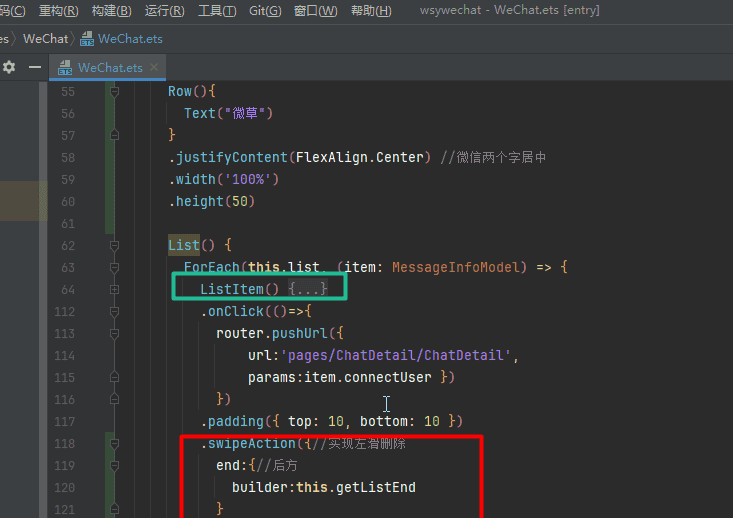Image resolution: width=733 pixels, height=518 pixels.
Task: Click line number 117 in the gutter
Action: [x=66, y=421]
